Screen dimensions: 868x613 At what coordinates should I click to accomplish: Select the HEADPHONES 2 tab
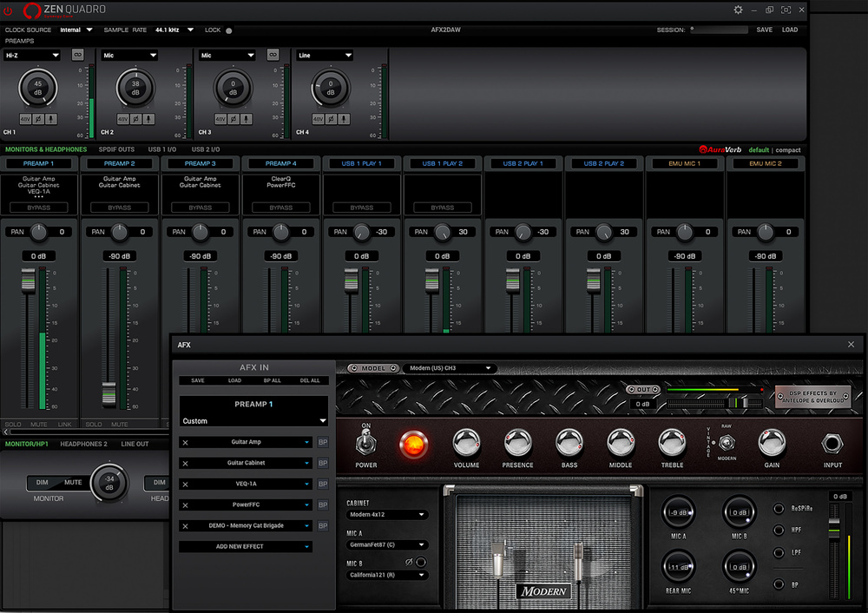(83, 444)
